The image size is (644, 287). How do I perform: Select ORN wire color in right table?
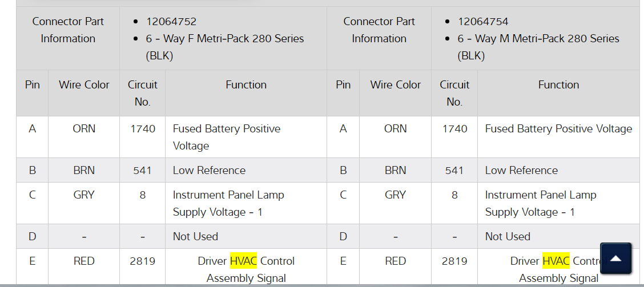[x=395, y=129]
